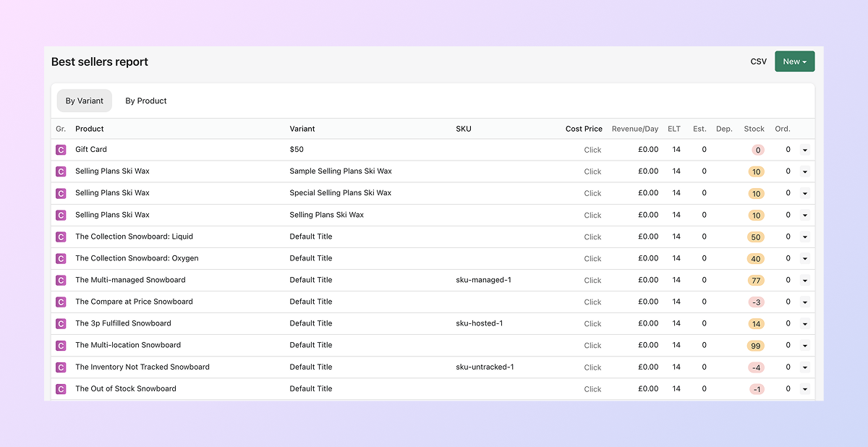Export the report via CSV
This screenshot has width=868, height=447.
[759, 61]
